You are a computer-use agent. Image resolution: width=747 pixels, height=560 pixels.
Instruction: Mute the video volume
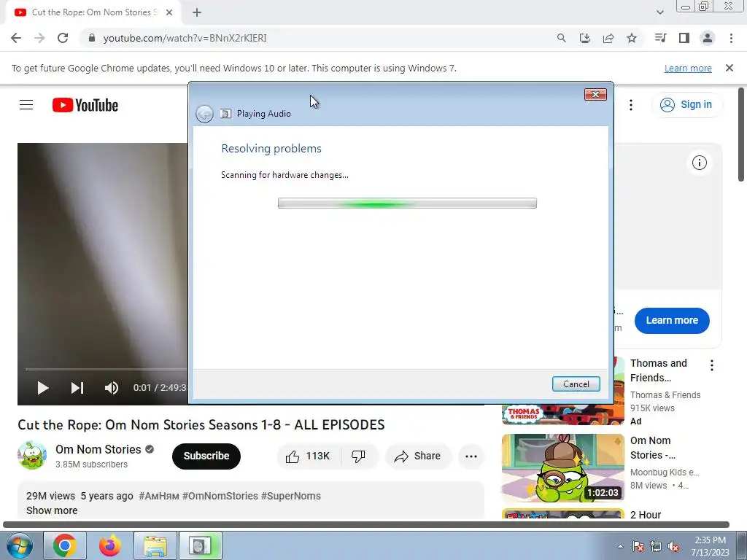[112, 388]
